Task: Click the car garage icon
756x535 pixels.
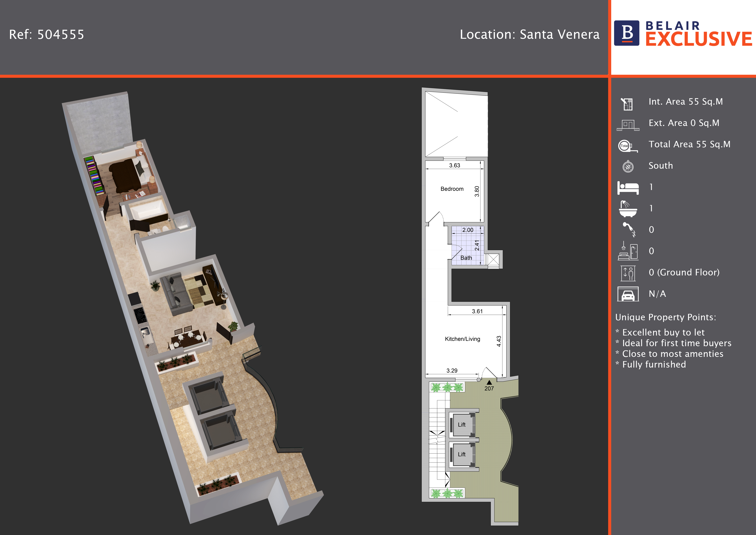Action: point(628,294)
